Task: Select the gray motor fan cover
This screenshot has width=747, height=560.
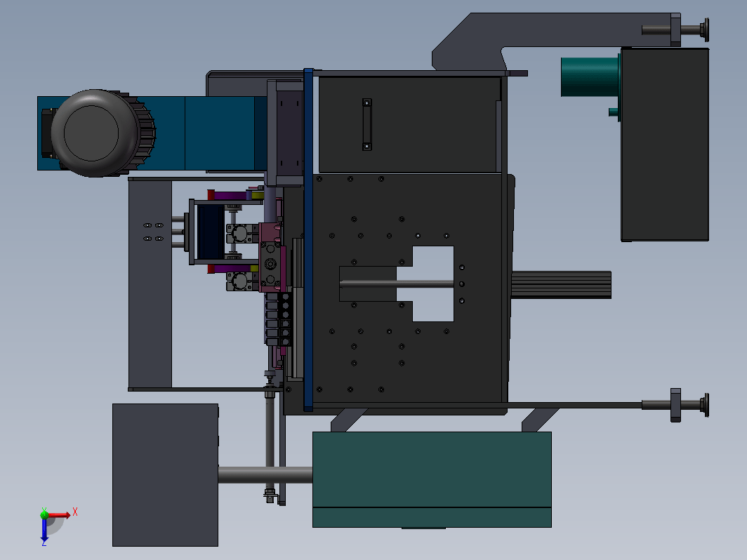Action: pos(95,133)
